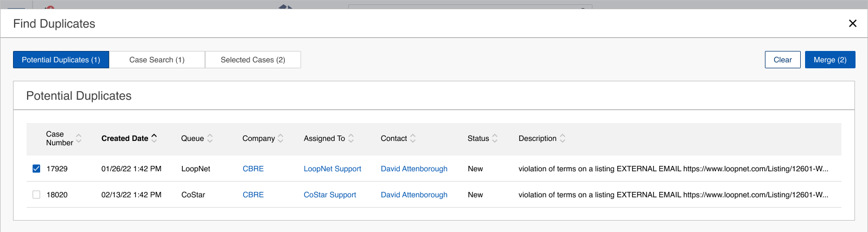Sort the Status column
Screen dimensions: 868x232
(x=495, y=138)
